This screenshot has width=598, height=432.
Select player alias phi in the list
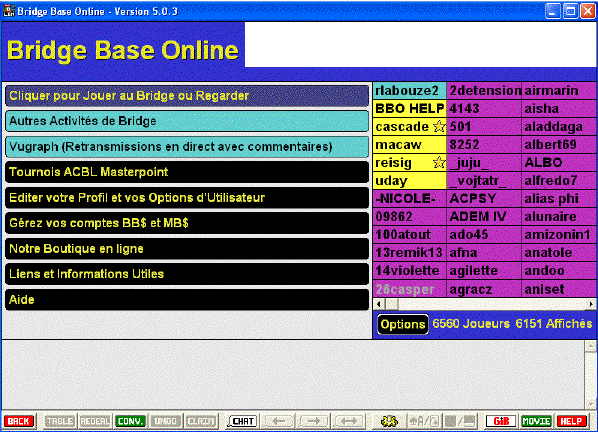pos(559,198)
